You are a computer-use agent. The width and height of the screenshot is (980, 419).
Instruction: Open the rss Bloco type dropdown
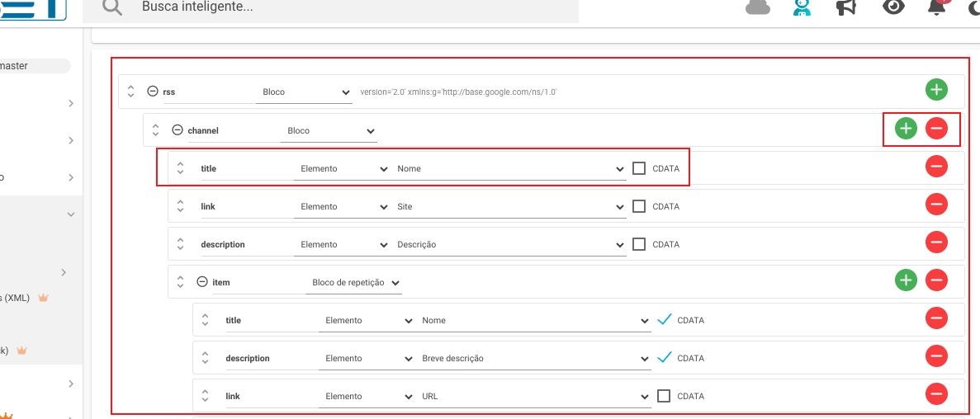pos(304,92)
